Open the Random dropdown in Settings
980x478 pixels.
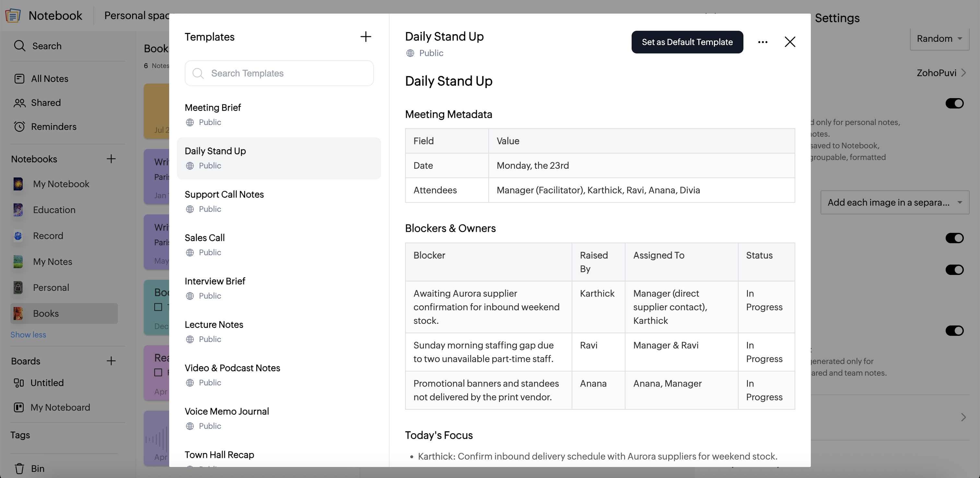939,39
